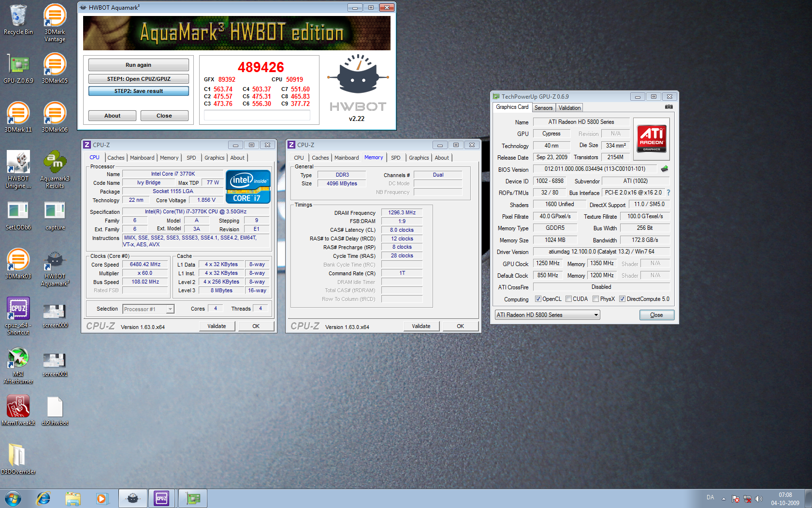The height and width of the screenshot is (508, 812).
Task: Click Core Speed 6480.42 MHz value
Action: [145, 265]
